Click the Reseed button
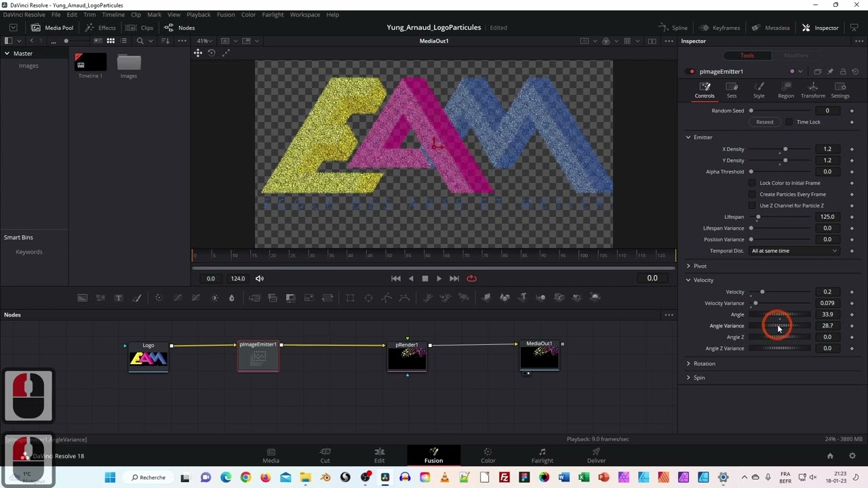 (x=764, y=122)
